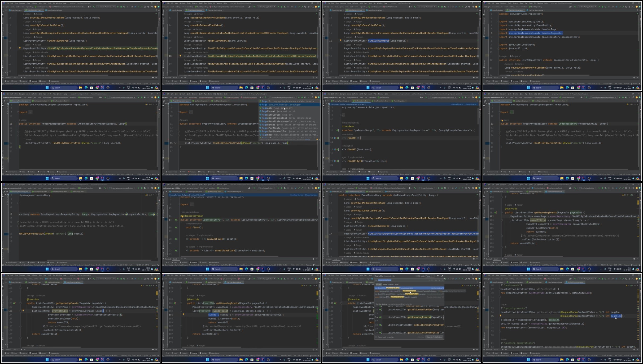Image resolution: width=643 pixels, height=364 pixels.
Task: Click getAllEventsForUser in the Find in Files preview
Action: 420,309
